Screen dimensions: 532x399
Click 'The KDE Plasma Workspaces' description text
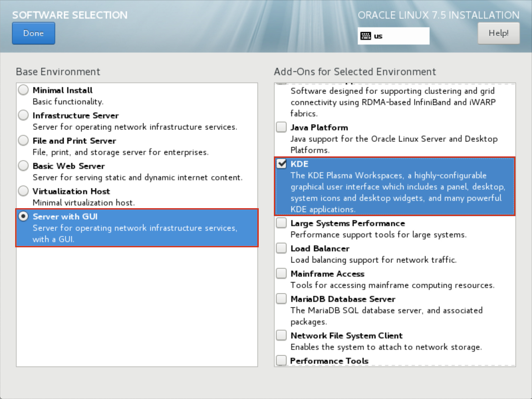[x=398, y=192]
